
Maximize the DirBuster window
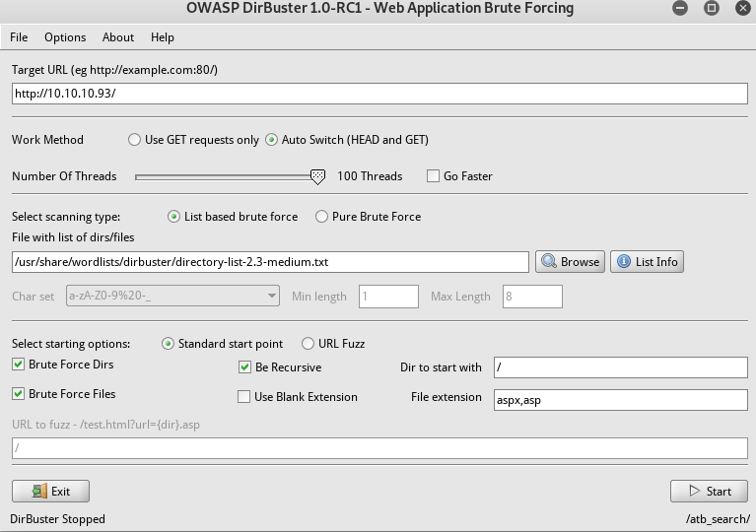click(712, 8)
